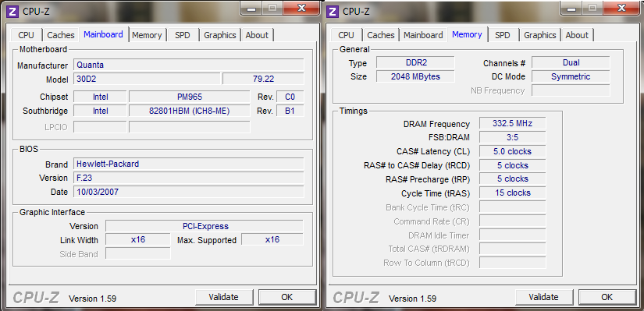Image resolution: width=644 pixels, height=311 pixels.
Task: Click the model revision value 79.22
Action: pos(263,79)
